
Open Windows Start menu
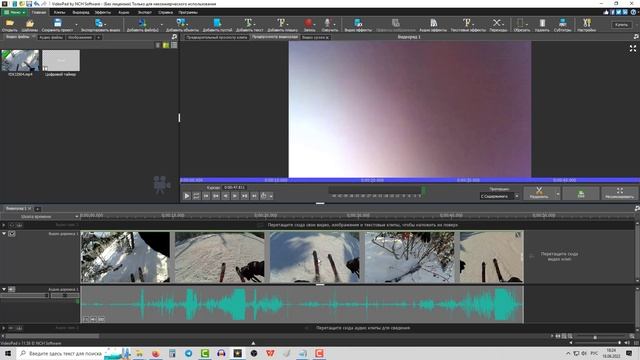coord(8,353)
